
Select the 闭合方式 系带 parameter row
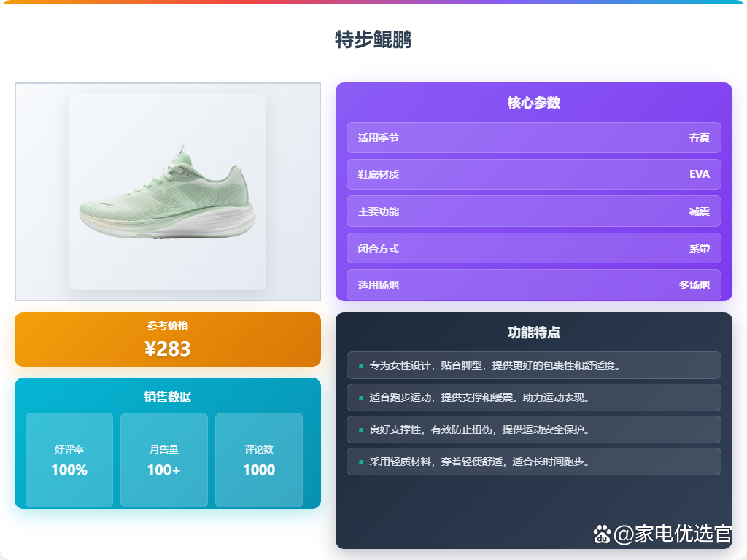point(533,248)
